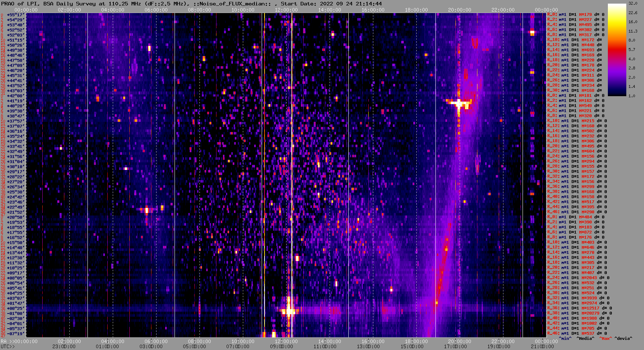644x350 pixels.
Task: Click the +49°38' declination label
Action: coord(15,50)
